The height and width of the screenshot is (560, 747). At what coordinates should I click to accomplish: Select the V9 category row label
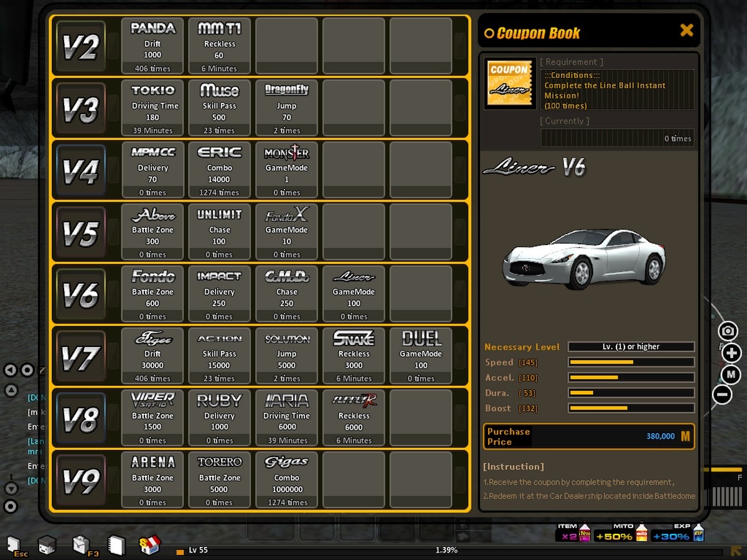[x=80, y=481]
